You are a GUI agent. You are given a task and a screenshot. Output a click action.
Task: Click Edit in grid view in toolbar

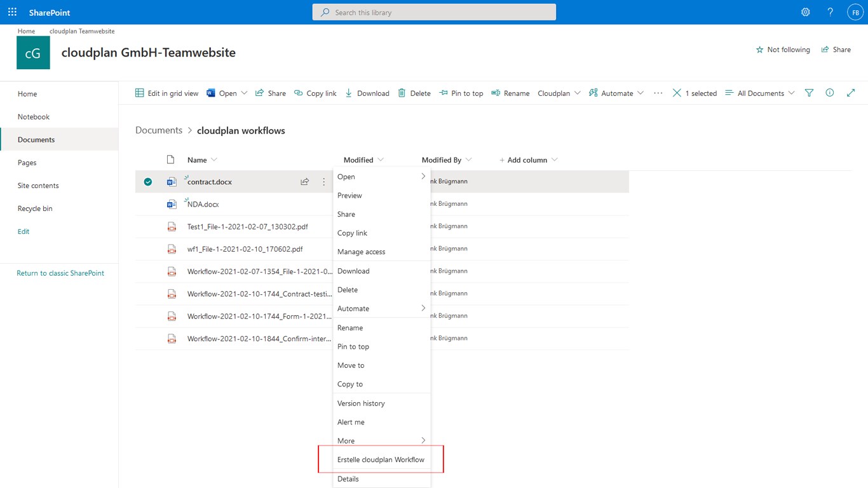pos(167,93)
